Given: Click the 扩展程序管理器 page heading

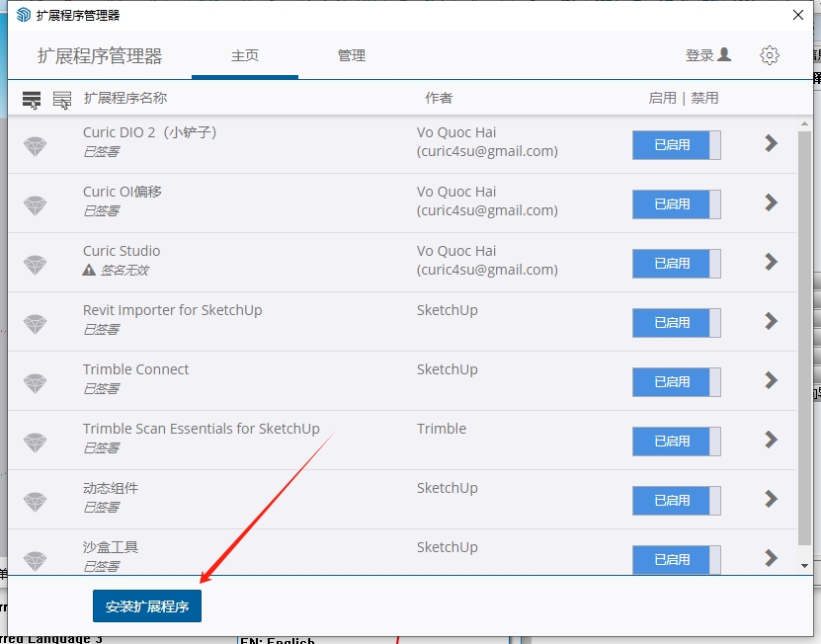Looking at the screenshot, I should click(x=100, y=55).
